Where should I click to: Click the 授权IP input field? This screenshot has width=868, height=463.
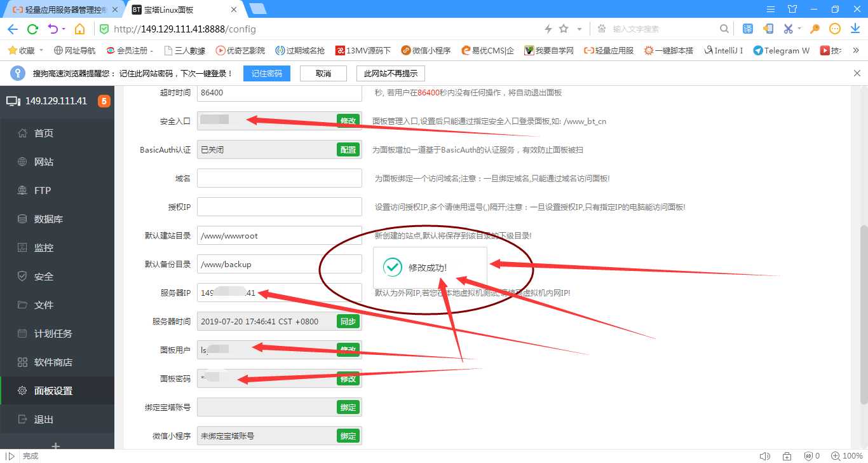point(280,207)
